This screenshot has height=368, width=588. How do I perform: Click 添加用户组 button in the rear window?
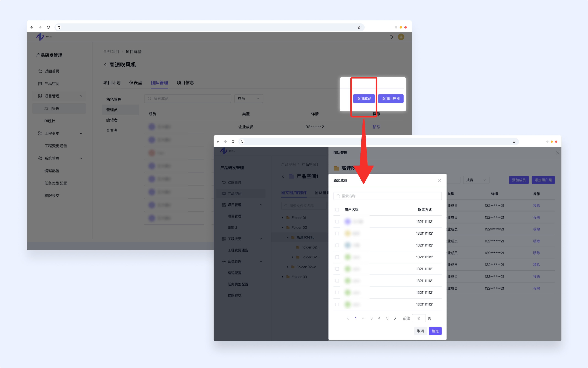point(391,99)
